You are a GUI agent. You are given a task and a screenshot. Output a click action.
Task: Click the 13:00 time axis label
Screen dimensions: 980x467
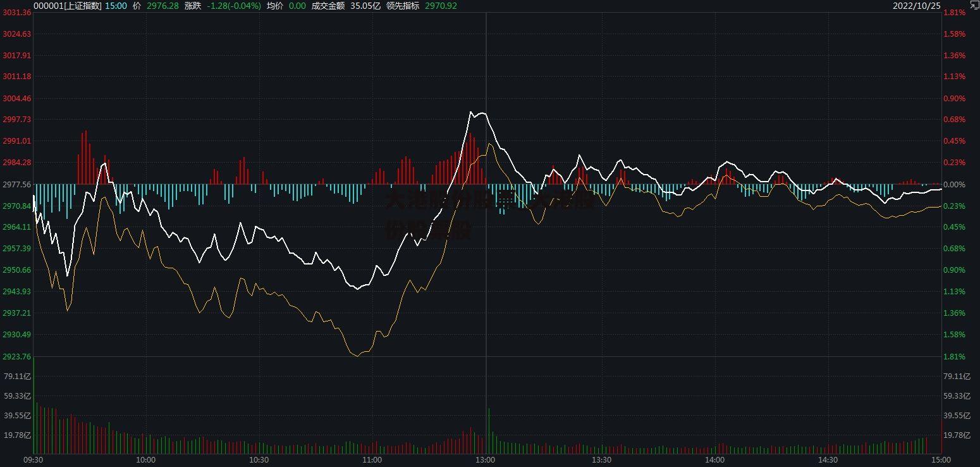point(486,460)
